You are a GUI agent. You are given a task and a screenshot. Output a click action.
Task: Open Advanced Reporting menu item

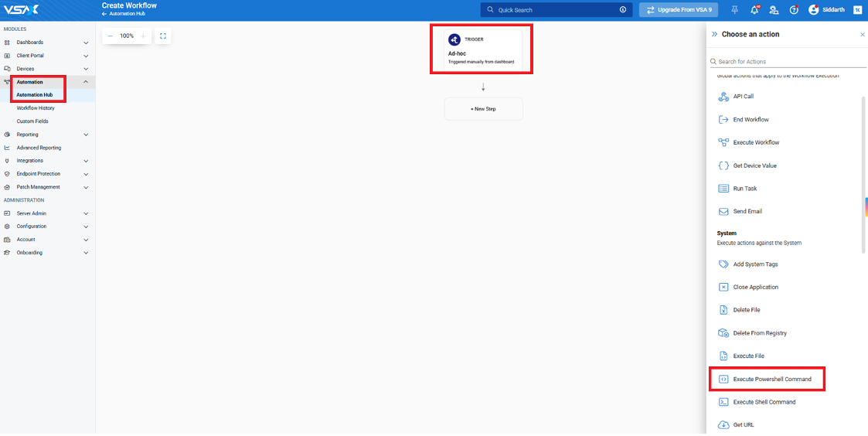point(39,148)
